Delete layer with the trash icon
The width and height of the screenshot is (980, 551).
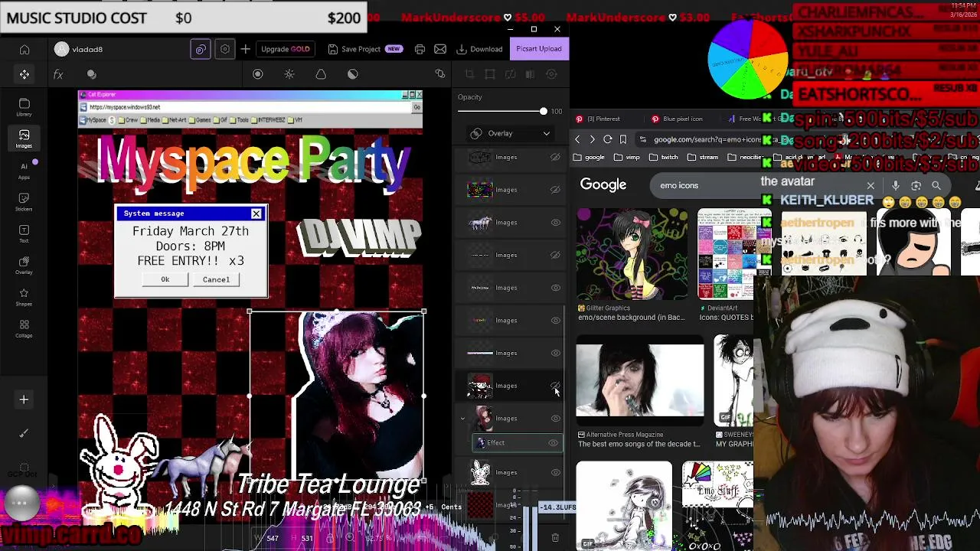[x=555, y=538]
